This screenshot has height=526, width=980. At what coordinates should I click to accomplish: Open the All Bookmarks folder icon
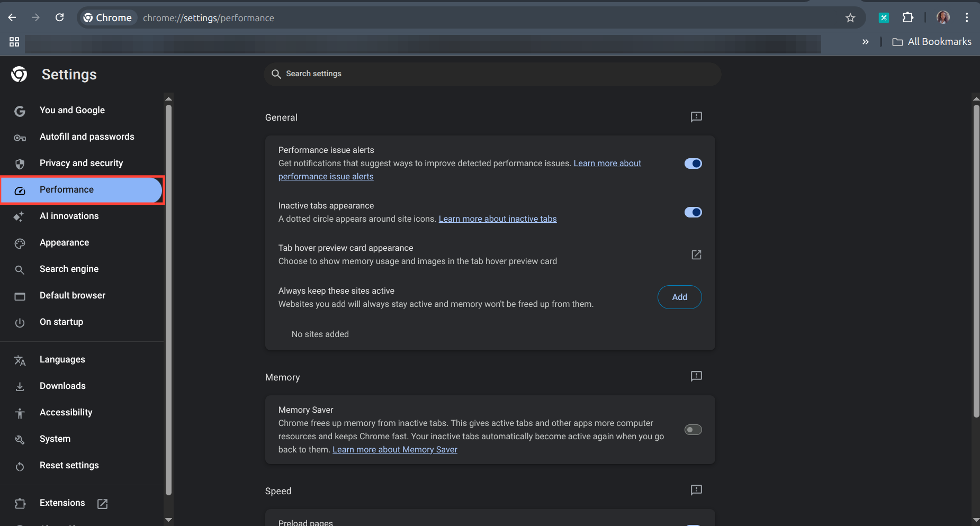(898, 42)
